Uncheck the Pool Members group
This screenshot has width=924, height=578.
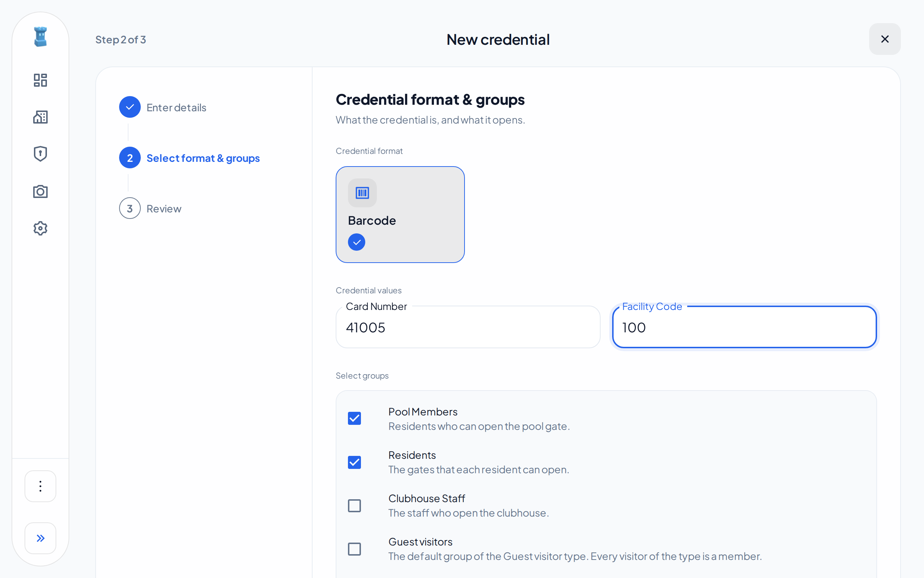tap(354, 418)
